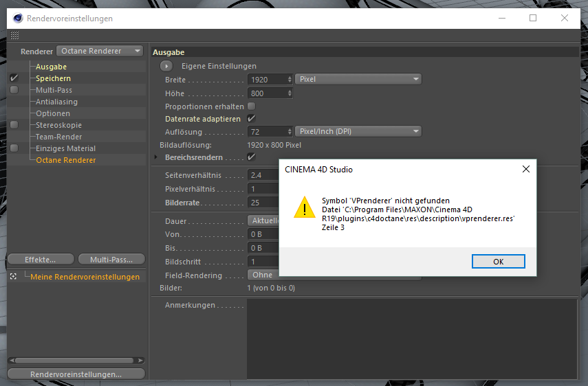Image resolution: width=588 pixels, height=386 pixels.
Task: Select Einziges Material in the settings tree
Action: [x=65, y=148]
